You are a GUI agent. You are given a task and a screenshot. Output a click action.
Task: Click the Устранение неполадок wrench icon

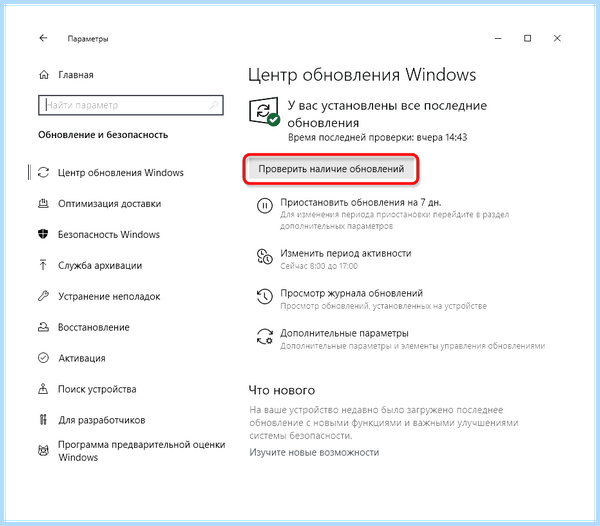[x=43, y=296]
